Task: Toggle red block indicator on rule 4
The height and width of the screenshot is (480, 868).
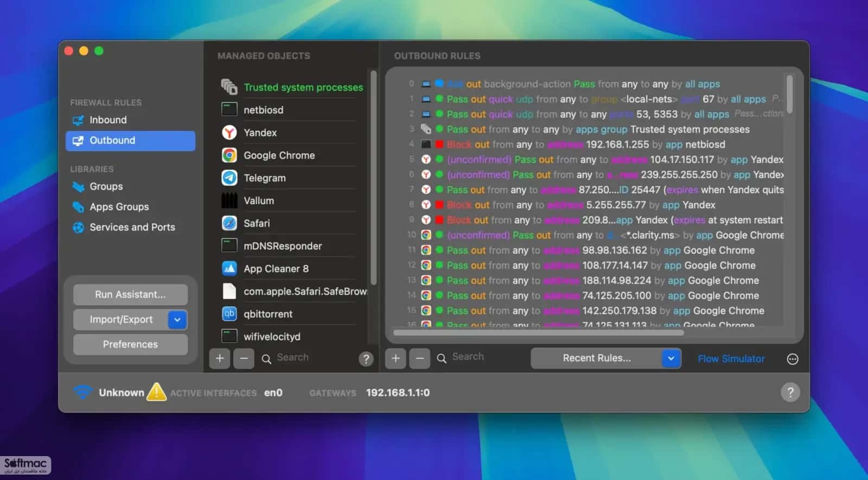Action: pos(439,144)
